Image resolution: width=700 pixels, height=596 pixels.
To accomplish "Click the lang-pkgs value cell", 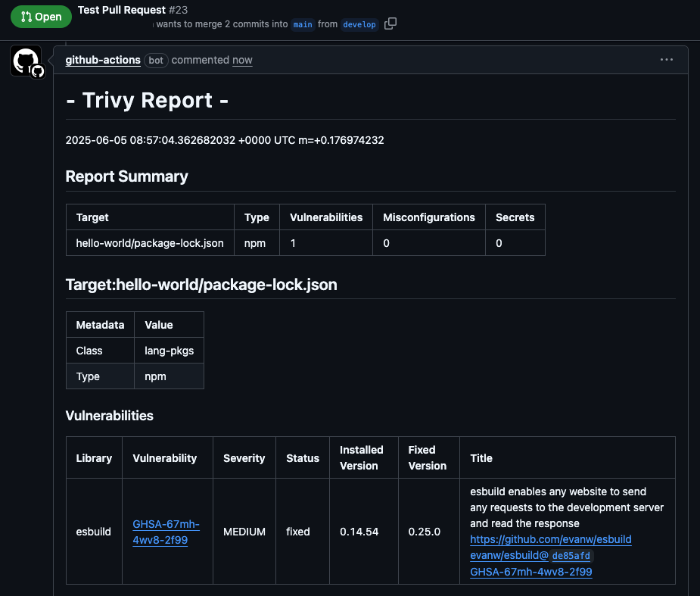I will click(169, 351).
